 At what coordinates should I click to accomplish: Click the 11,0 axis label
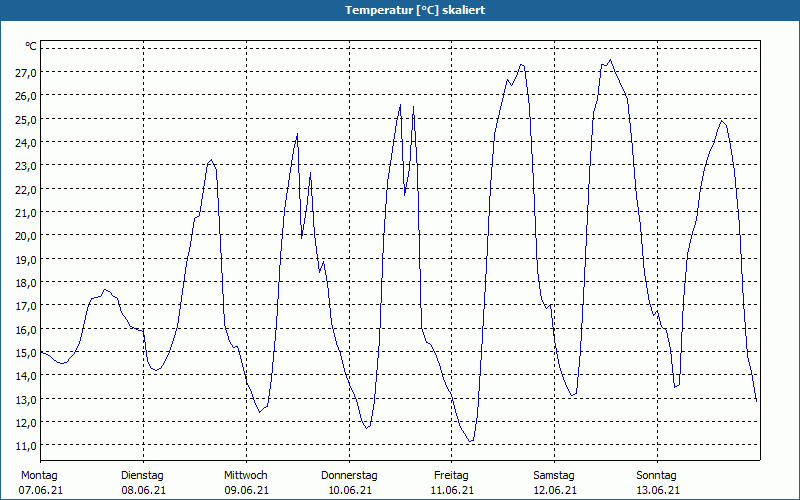pyautogui.click(x=26, y=446)
